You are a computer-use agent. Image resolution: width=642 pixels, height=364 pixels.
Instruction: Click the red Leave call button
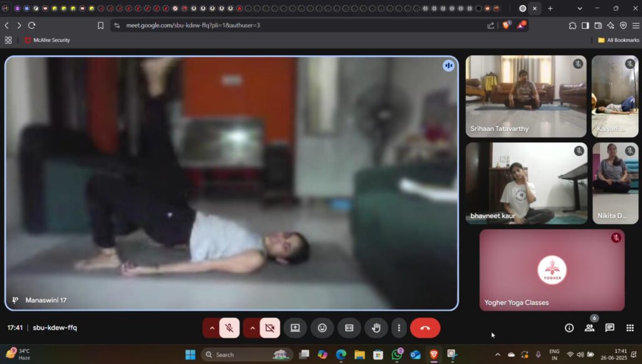425,328
